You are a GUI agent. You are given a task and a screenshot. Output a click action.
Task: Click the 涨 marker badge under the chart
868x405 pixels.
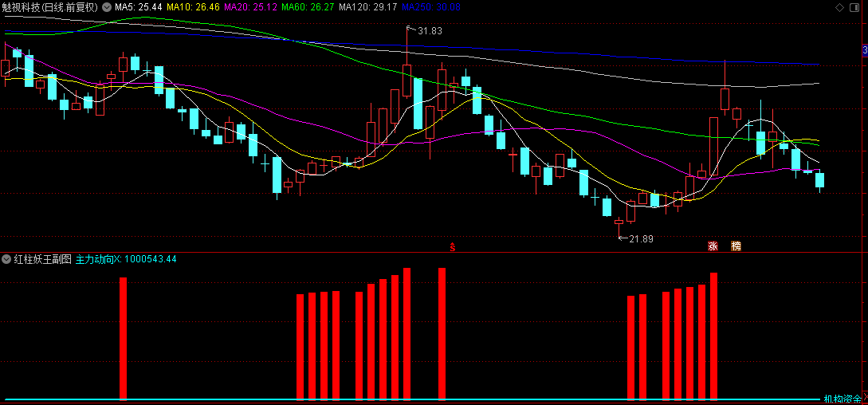pyautogui.click(x=713, y=246)
